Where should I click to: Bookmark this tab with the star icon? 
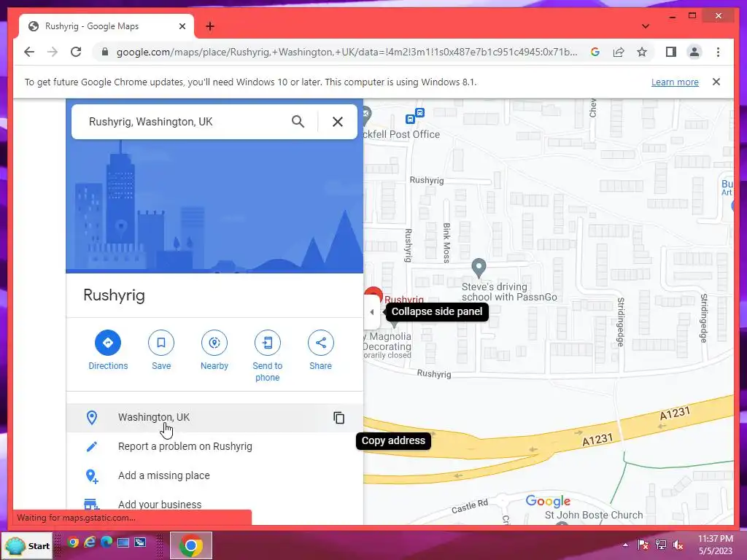[642, 52]
